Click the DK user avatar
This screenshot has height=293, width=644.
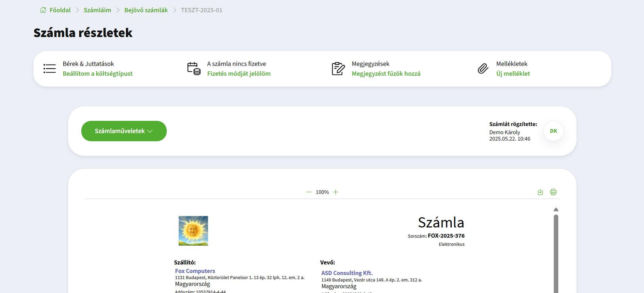point(553,131)
